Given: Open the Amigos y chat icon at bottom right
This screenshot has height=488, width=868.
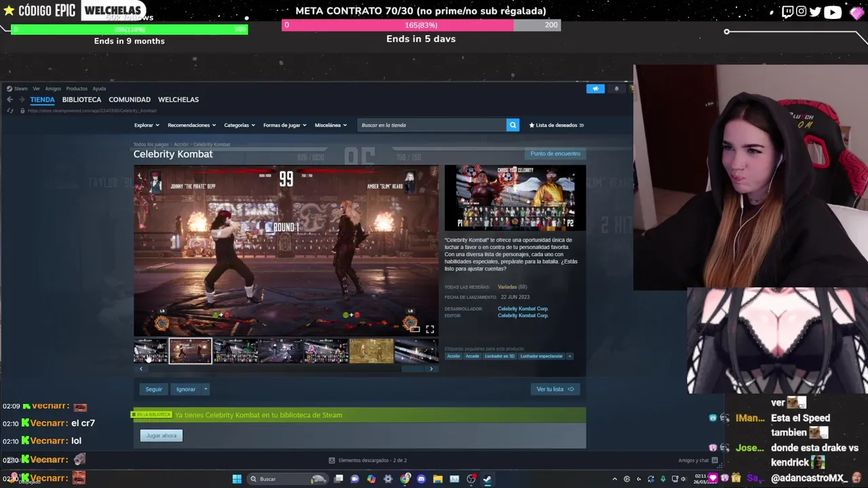Looking at the screenshot, I should click(x=714, y=460).
